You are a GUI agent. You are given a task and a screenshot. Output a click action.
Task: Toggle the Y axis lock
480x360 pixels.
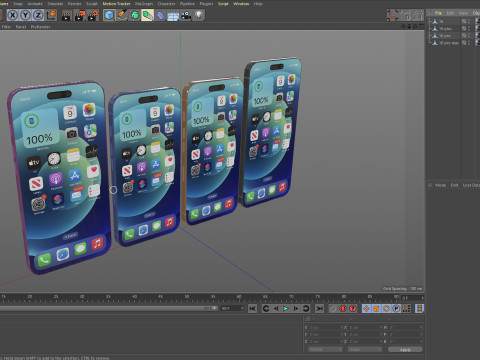click(25, 15)
